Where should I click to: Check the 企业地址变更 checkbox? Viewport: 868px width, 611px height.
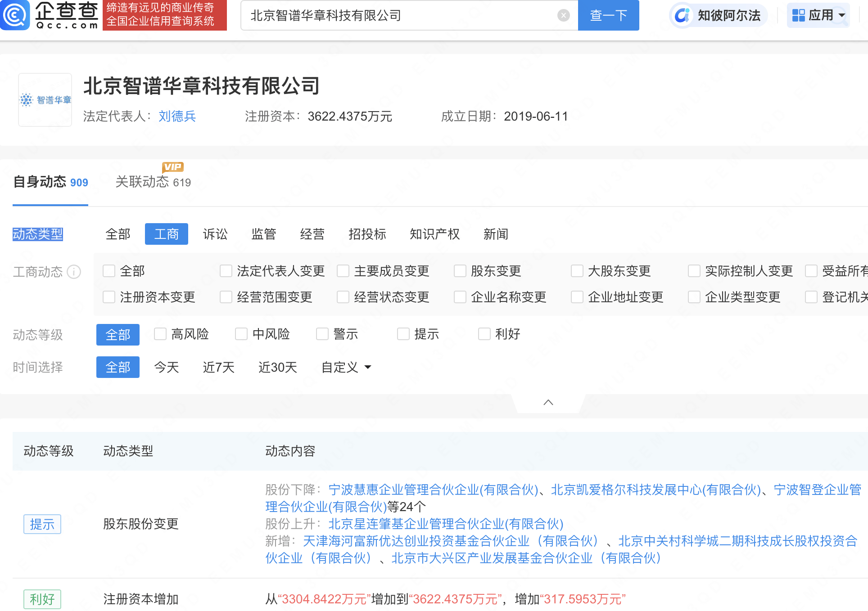click(577, 297)
